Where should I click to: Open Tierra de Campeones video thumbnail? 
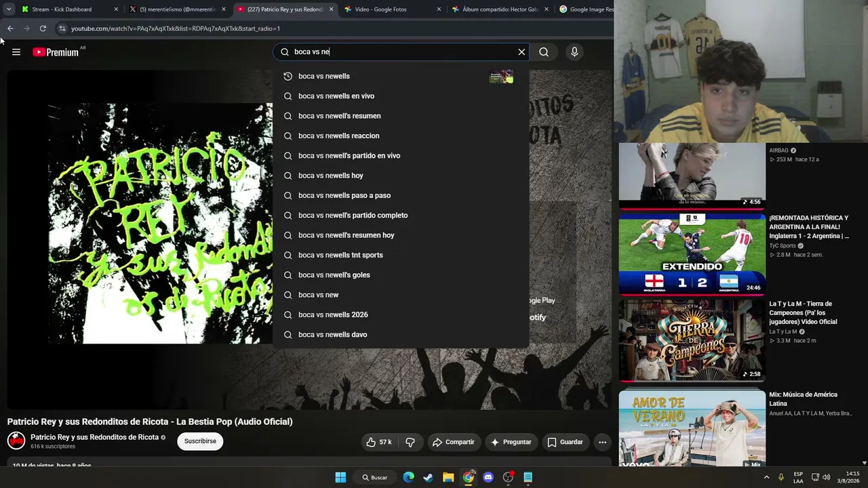tap(692, 340)
